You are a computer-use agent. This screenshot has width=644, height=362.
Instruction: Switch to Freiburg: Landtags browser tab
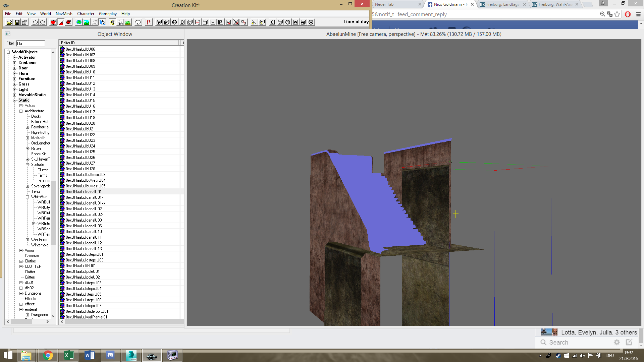502,4
